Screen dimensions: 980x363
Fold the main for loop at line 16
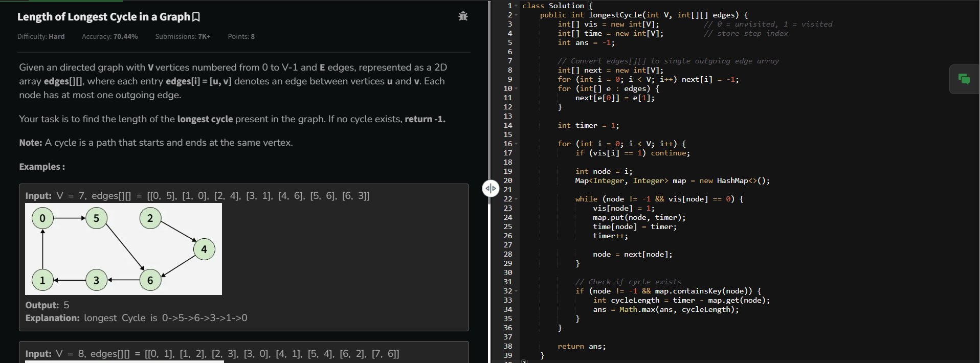point(516,144)
